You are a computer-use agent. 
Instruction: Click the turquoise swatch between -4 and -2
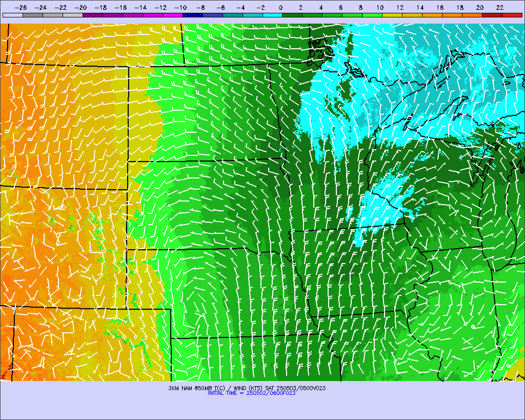(252, 15)
